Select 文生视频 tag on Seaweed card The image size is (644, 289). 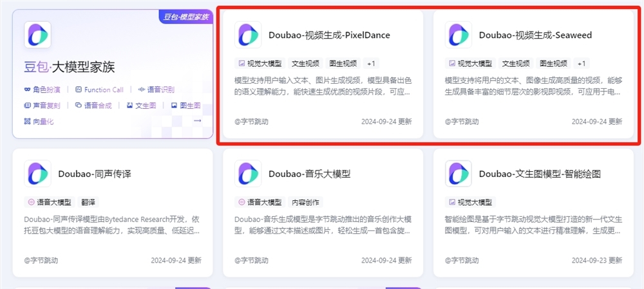516,63
